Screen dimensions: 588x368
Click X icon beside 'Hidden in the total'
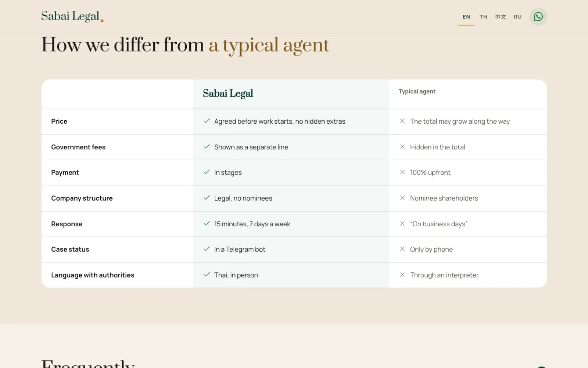coord(402,147)
